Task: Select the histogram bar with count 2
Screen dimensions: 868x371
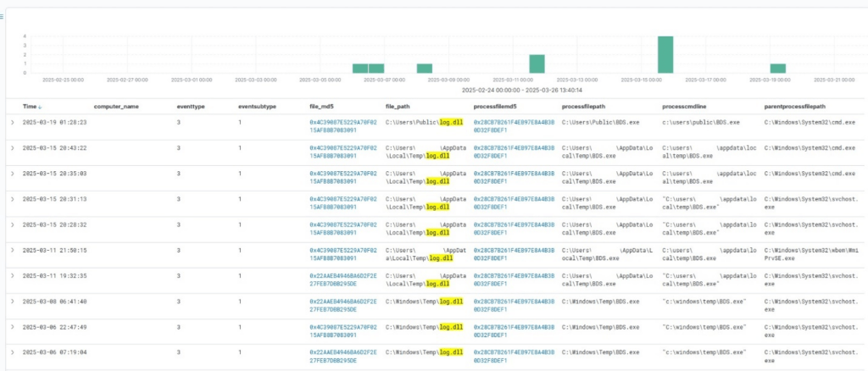Action: (x=537, y=64)
